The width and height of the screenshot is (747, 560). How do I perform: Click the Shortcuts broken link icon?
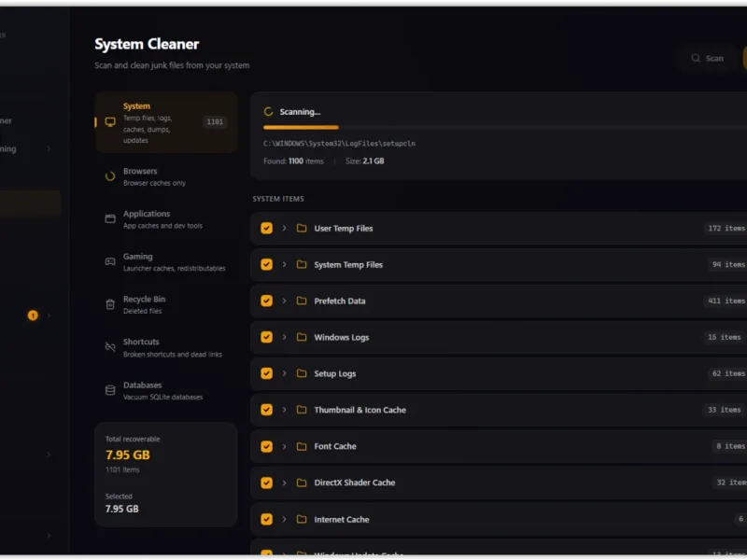(110, 346)
